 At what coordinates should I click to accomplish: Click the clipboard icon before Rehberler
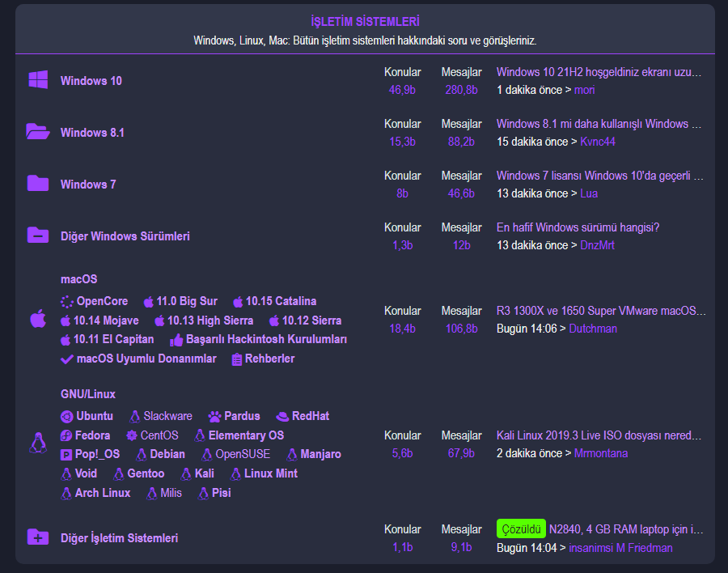pos(237,359)
